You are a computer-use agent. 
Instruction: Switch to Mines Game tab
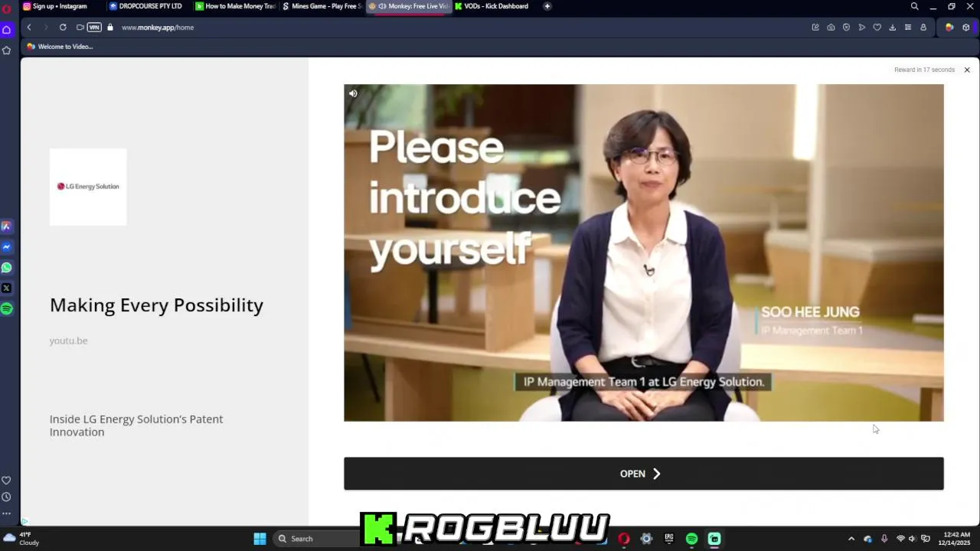click(x=322, y=6)
